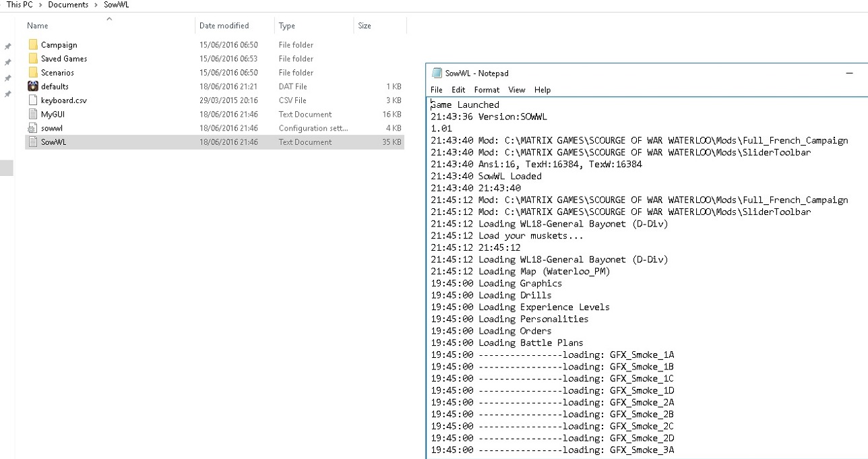Place cursor on 'Game Launched' line
Screen dimensions: 868x459
click(465, 105)
